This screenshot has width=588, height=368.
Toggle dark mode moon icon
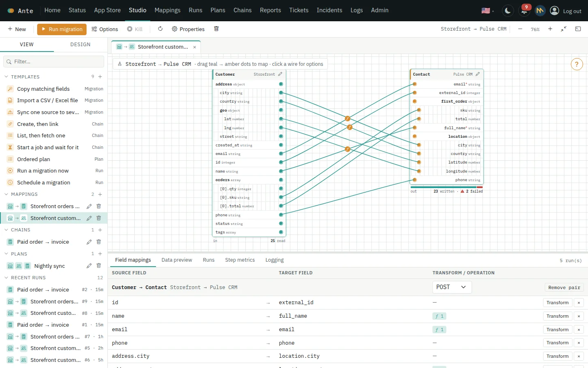pos(508,11)
